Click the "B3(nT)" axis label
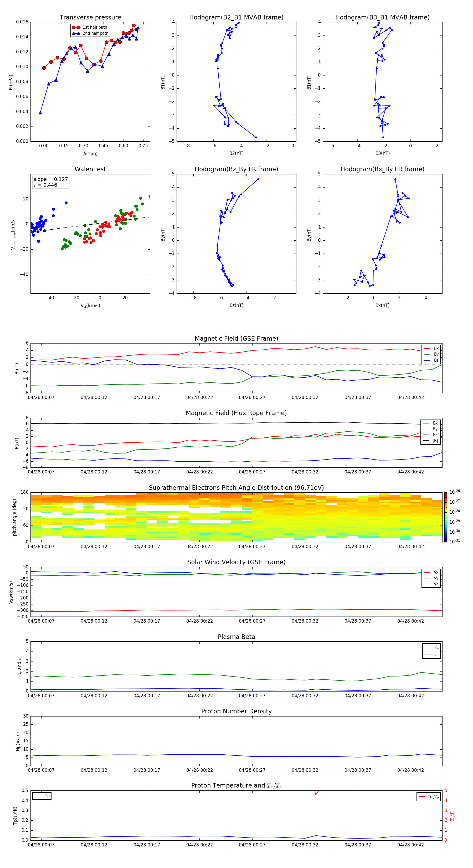473x868 pixels. point(382,153)
